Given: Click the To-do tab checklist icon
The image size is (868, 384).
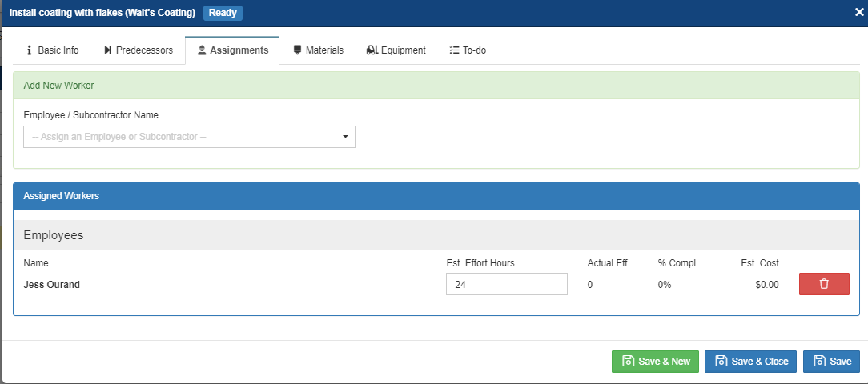Looking at the screenshot, I should click(x=454, y=50).
